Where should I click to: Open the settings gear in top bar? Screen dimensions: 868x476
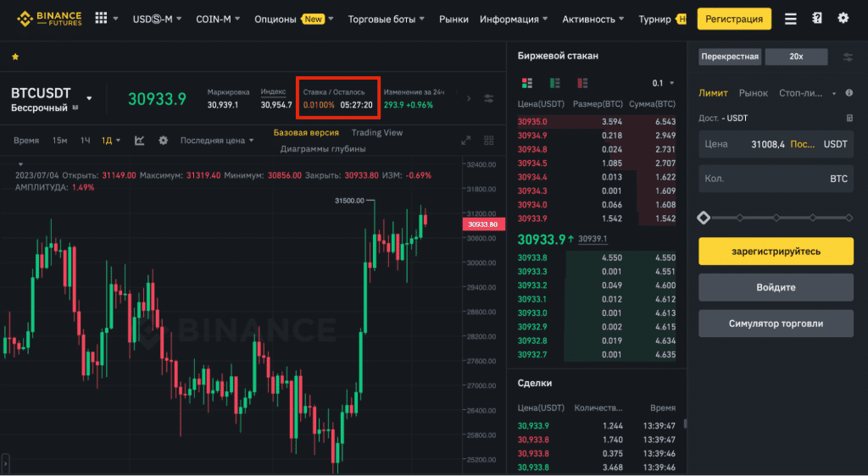[x=843, y=19]
